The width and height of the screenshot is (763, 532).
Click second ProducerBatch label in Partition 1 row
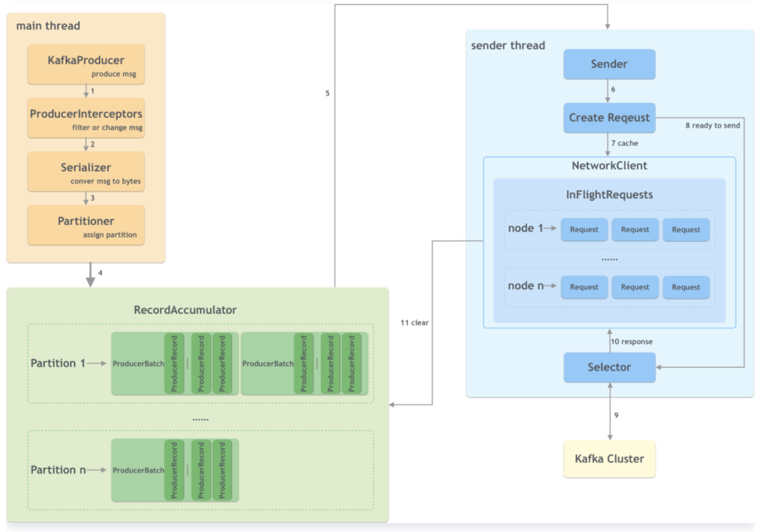pyautogui.click(x=268, y=364)
